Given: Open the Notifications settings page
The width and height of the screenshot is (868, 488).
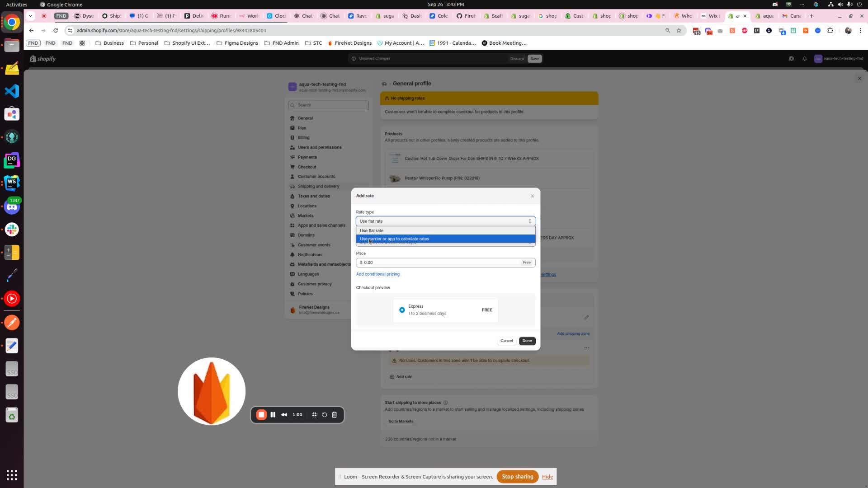Looking at the screenshot, I should click(310, 255).
